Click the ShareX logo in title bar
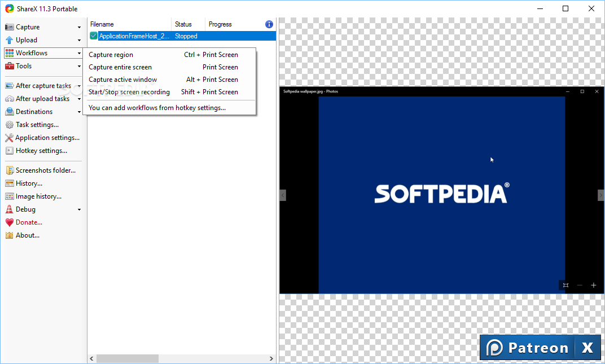Screen dimensions: 605x364 (9, 8)
